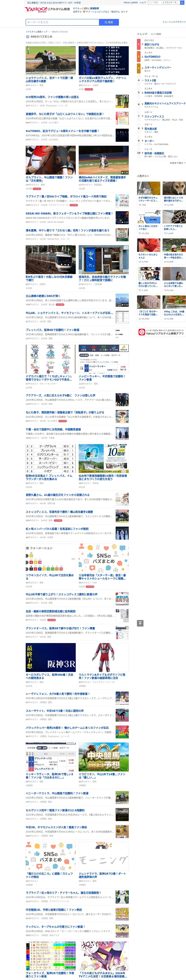The height and width of the screenshot is (980, 186).
Task: Open the 中山4R ショウナンバトス article
Action: [69, 313]
